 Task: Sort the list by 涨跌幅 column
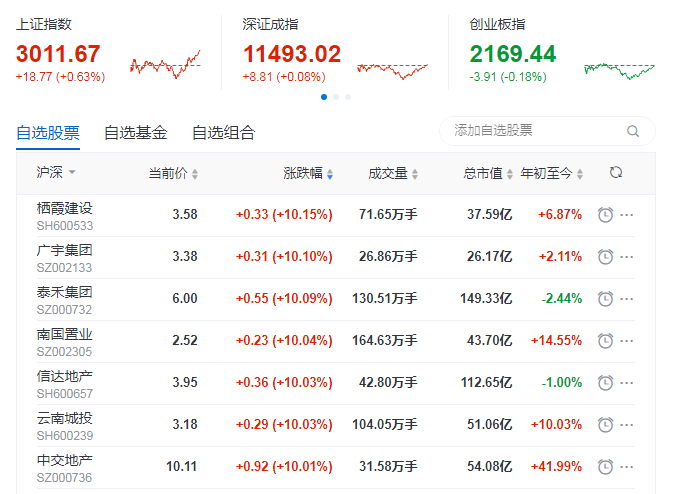click(308, 173)
